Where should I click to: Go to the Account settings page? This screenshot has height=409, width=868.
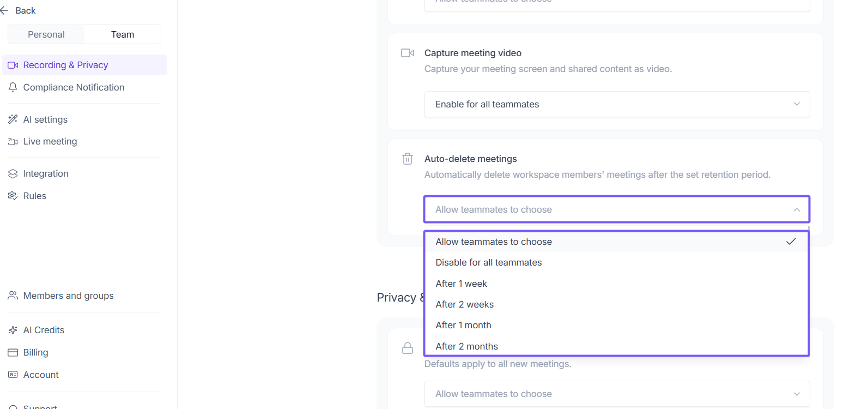(41, 375)
